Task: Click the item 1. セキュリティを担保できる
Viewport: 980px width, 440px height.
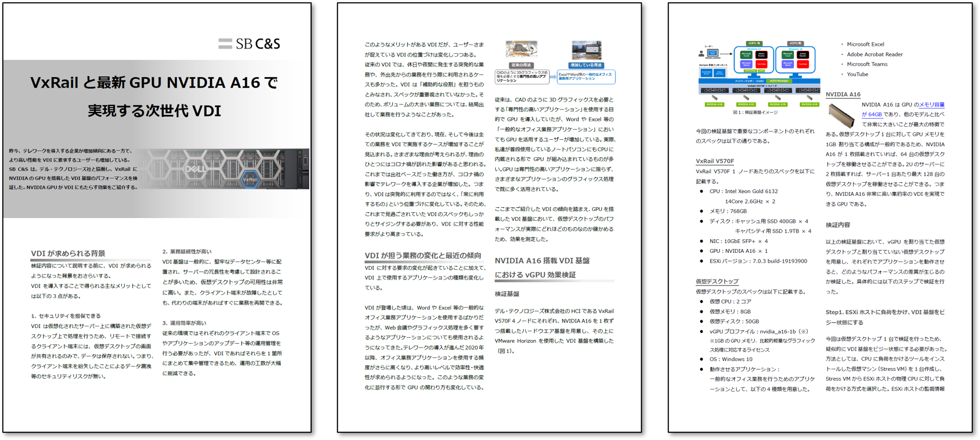Action: point(66,316)
